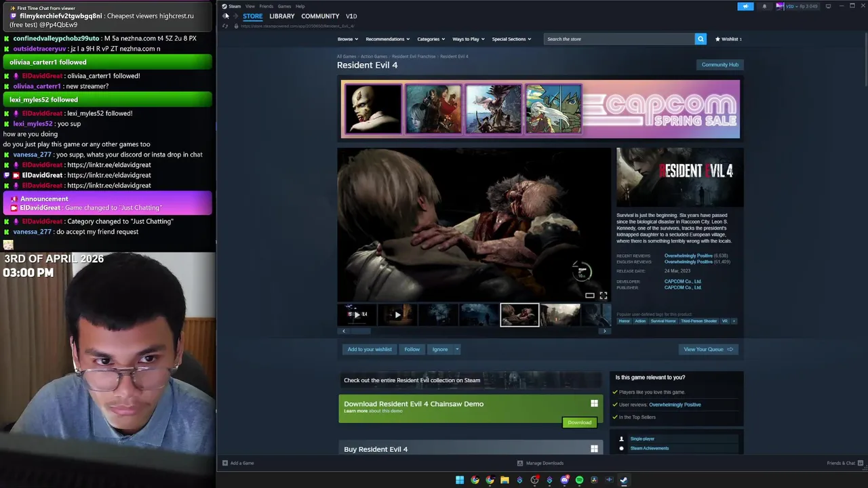868x488 pixels.
Task: Select the Horror tag
Action: pyautogui.click(x=624, y=321)
